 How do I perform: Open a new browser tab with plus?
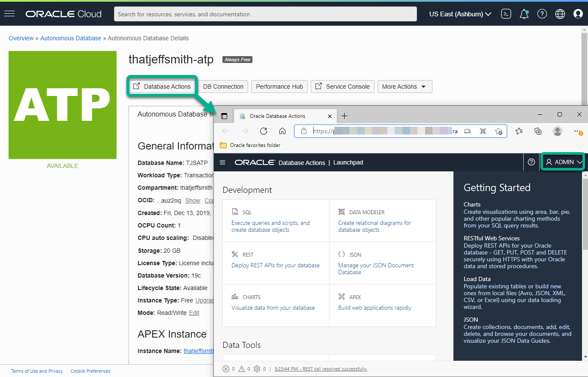click(x=344, y=116)
